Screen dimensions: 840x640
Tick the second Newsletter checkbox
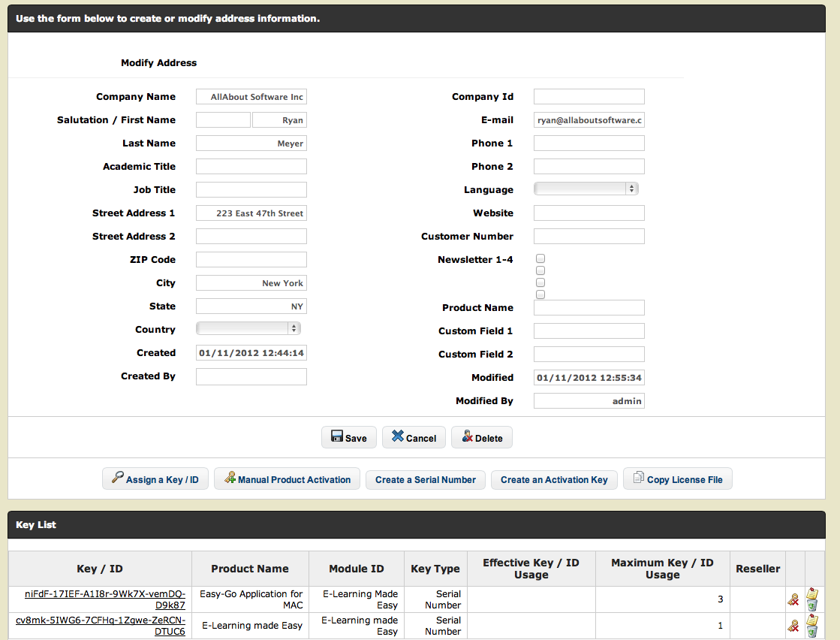[x=540, y=270]
